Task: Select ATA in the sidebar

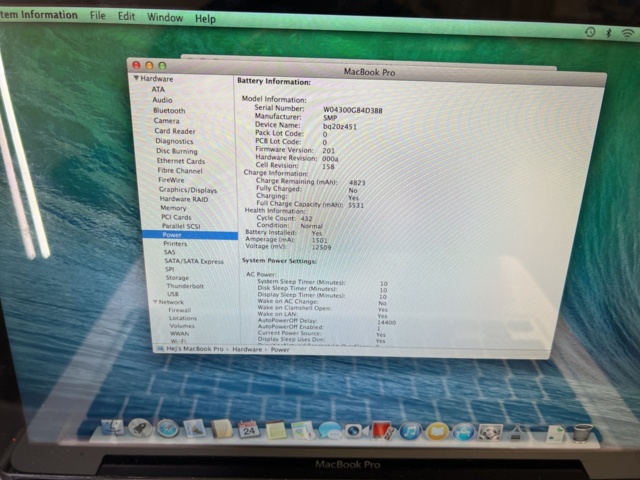Action: pos(158,89)
